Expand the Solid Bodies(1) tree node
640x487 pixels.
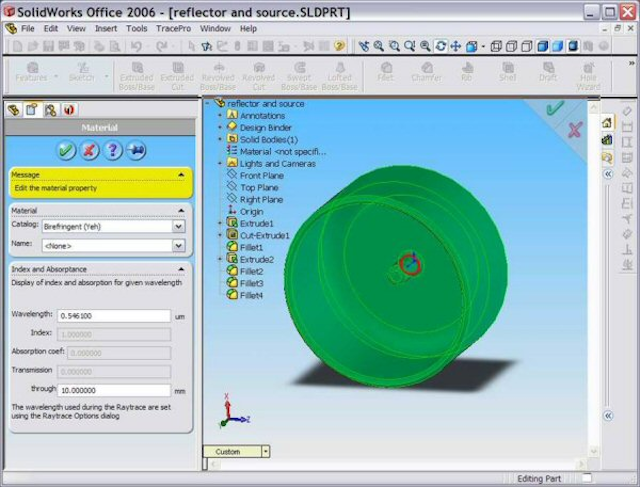(220, 140)
